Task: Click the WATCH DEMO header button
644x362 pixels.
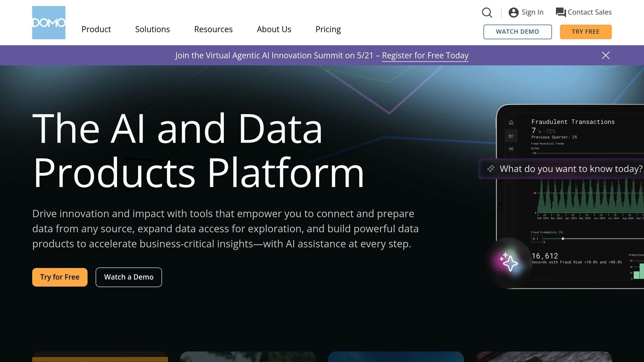Action: click(517, 32)
